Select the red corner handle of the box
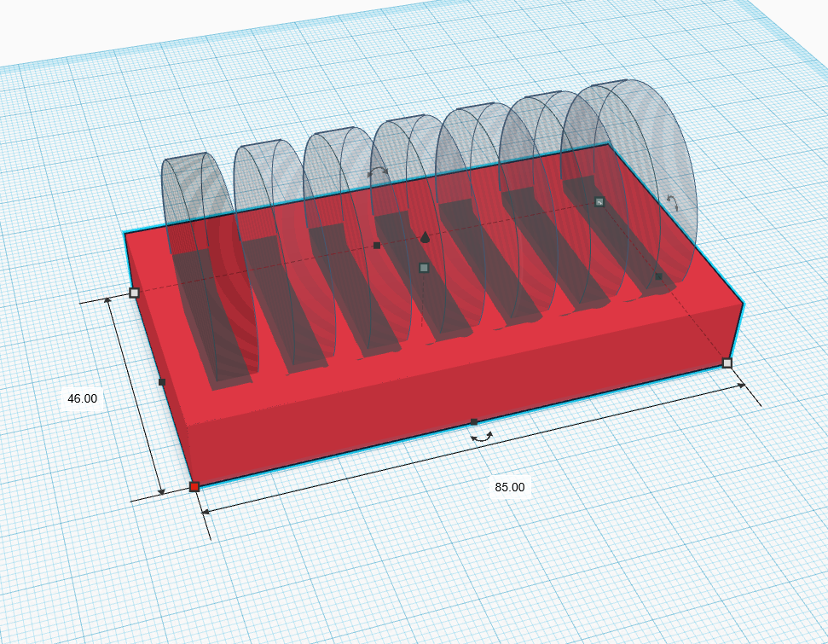 [x=194, y=486]
